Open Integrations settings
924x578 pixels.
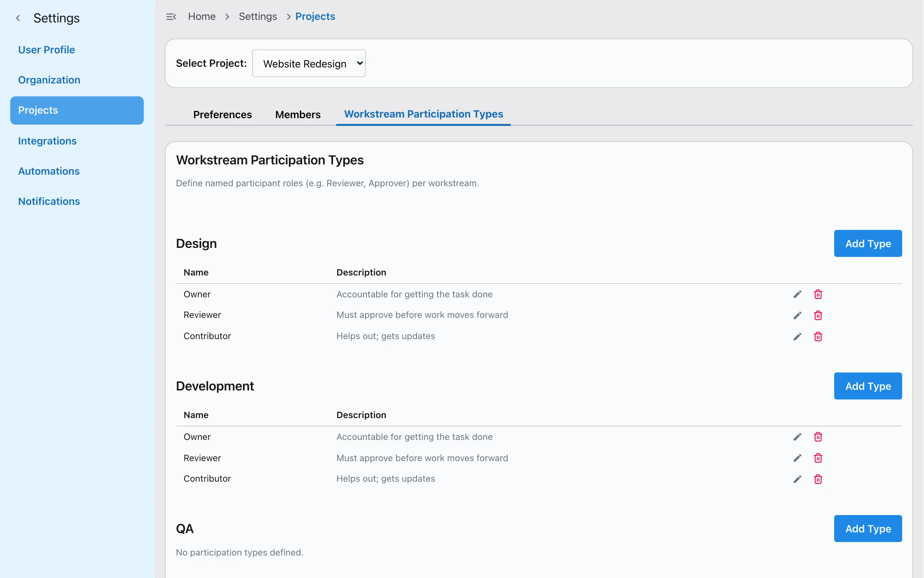[x=47, y=141]
